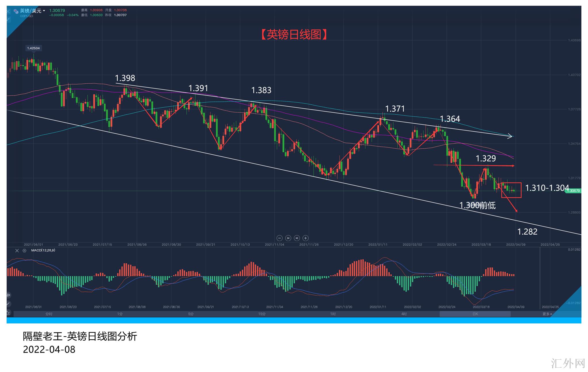Click the scroll-to-earliest-candles icon

(x=288, y=238)
